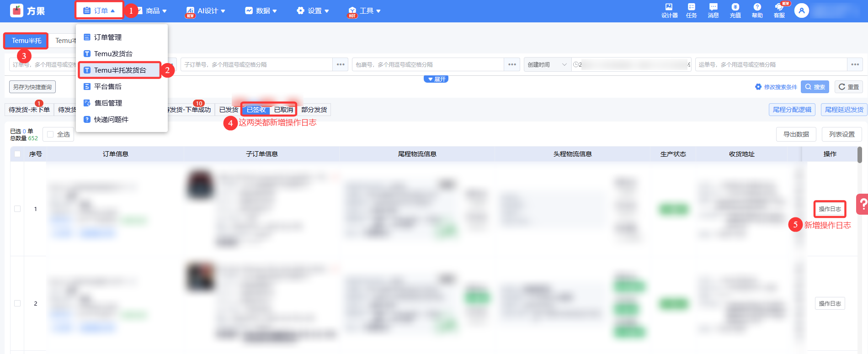Open the 部分发货 status tab
868x354 pixels.
coord(314,110)
